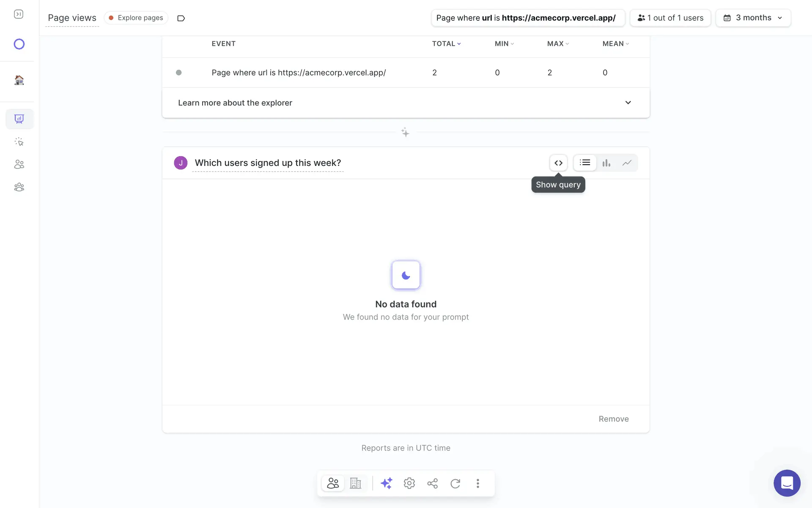The height and width of the screenshot is (508, 812).
Task: Click the Remove link
Action: pyautogui.click(x=613, y=419)
